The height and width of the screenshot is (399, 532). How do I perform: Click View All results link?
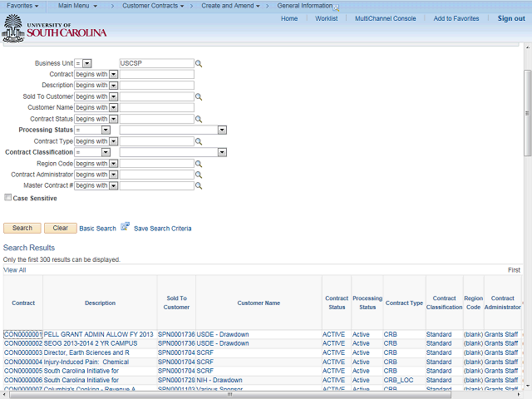click(x=15, y=270)
